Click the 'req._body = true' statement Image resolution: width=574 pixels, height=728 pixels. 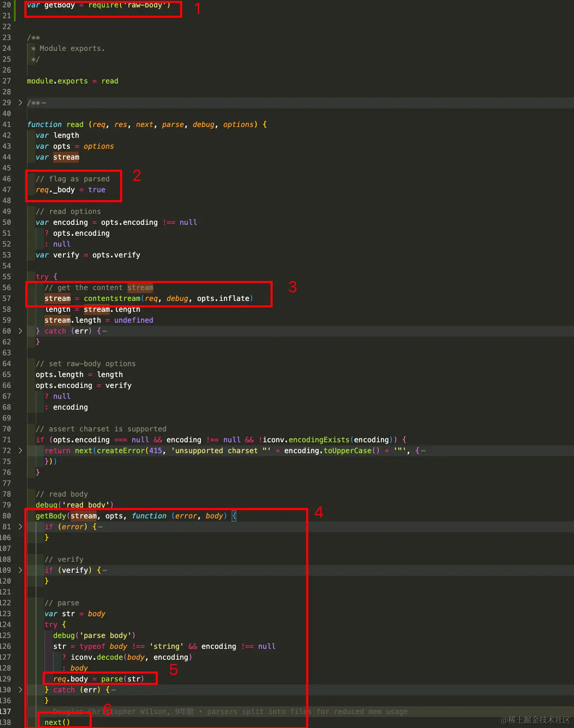point(70,190)
